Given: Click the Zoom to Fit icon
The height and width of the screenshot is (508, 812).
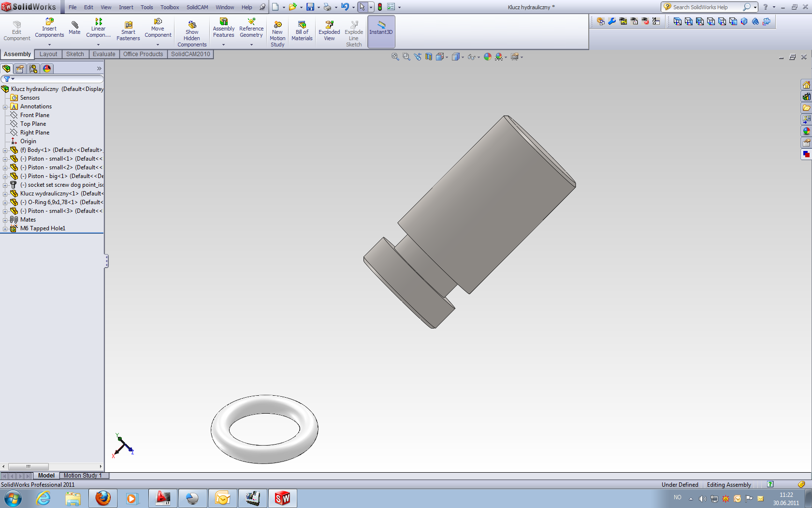Looking at the screenshot, I should click(x=395, y=57).
